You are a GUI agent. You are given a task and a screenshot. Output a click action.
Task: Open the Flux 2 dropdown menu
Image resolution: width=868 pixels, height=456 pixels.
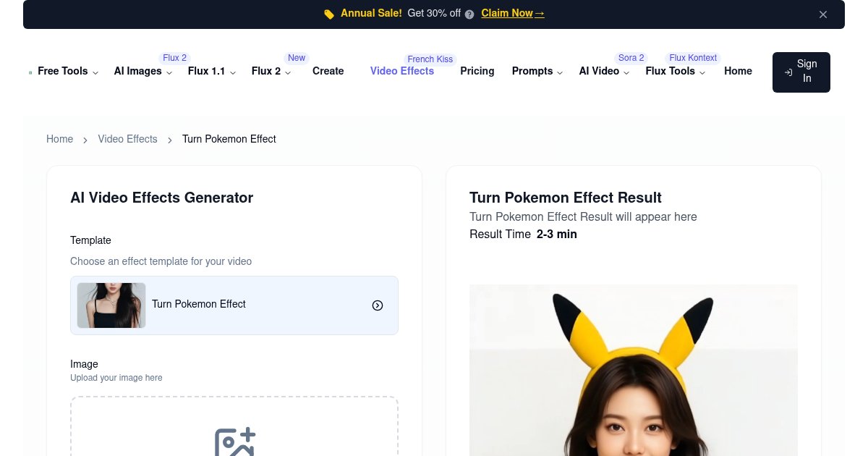[271, 71]
